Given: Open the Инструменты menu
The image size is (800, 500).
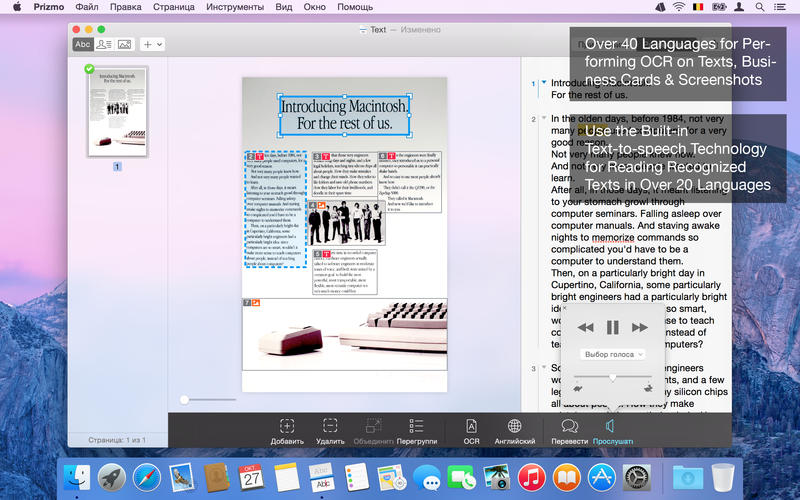Looking at the screenshot, I should 235,7.
